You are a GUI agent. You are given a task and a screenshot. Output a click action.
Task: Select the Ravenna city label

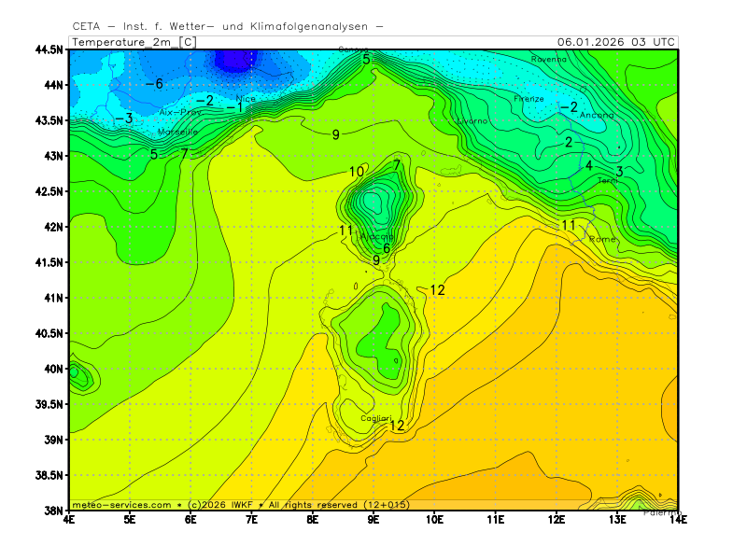548,59
